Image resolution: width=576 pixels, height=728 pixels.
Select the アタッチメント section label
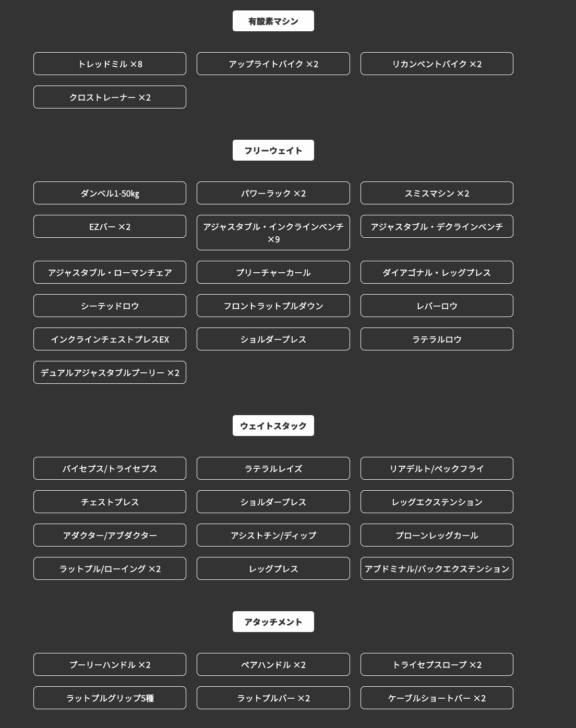(273, 622)
